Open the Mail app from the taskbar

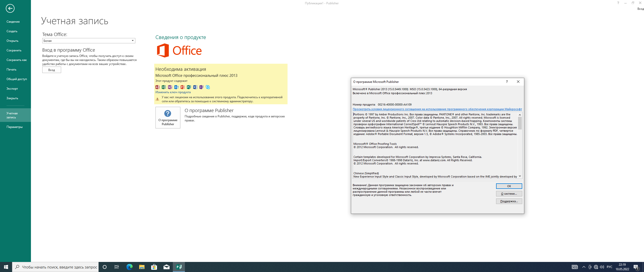pos(167,267)
